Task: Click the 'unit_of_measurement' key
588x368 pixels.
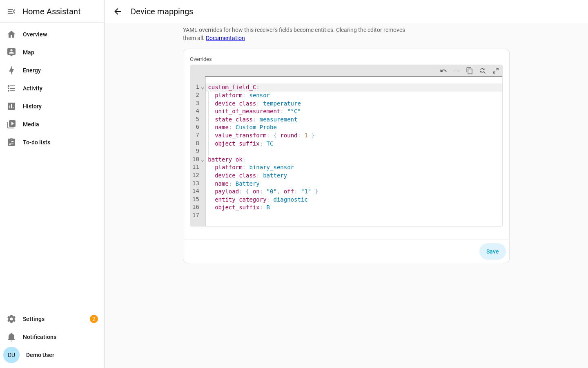Action: point(247,111)
